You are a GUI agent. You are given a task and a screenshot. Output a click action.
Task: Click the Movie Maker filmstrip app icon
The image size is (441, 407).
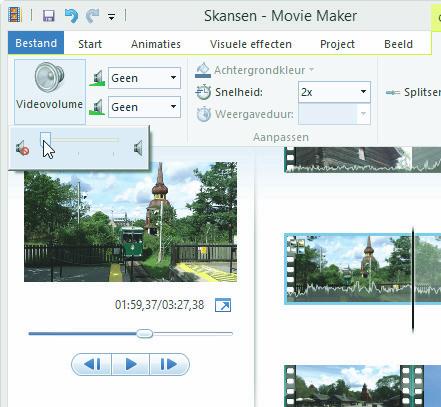[x=15, y=15]
